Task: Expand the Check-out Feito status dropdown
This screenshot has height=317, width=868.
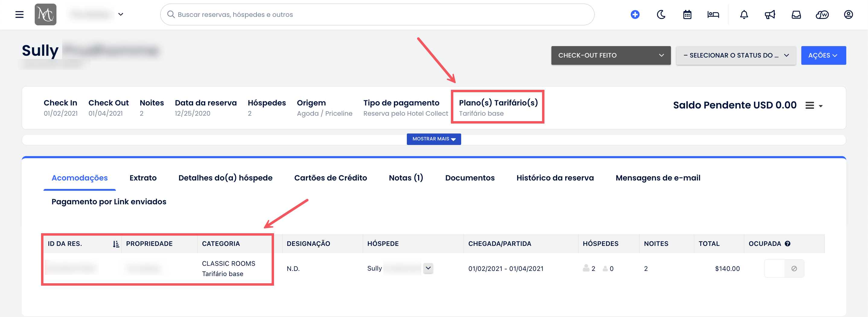Action: (611, 55)
